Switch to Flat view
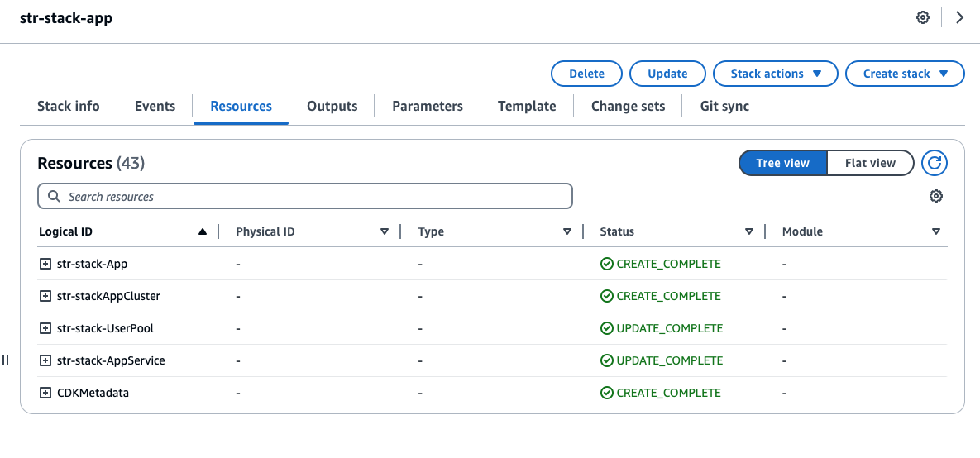The width and height of the screenshot is (980, 458). coord(870,163)
